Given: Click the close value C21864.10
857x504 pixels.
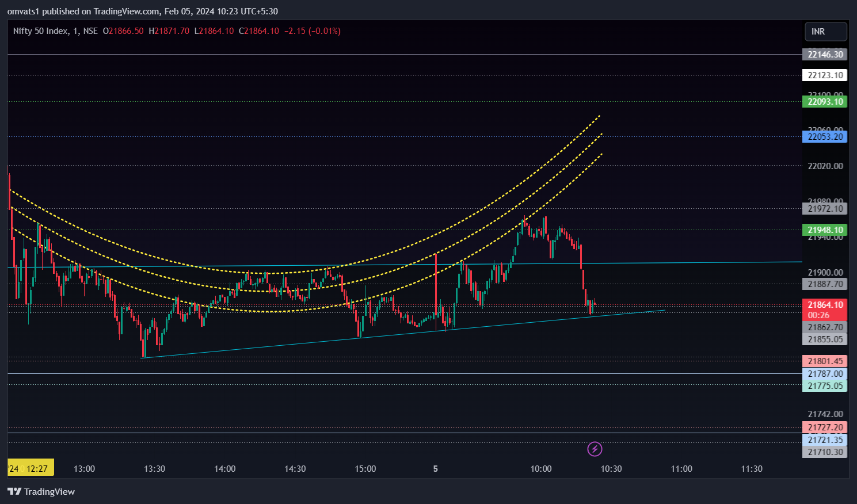Looking at the screenshot, I should coord(259,31).
